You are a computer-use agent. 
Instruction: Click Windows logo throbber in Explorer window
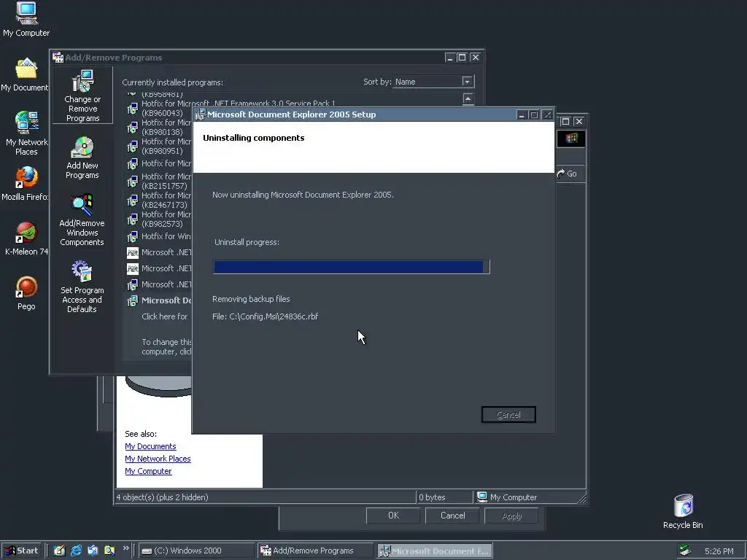[571, 139]
